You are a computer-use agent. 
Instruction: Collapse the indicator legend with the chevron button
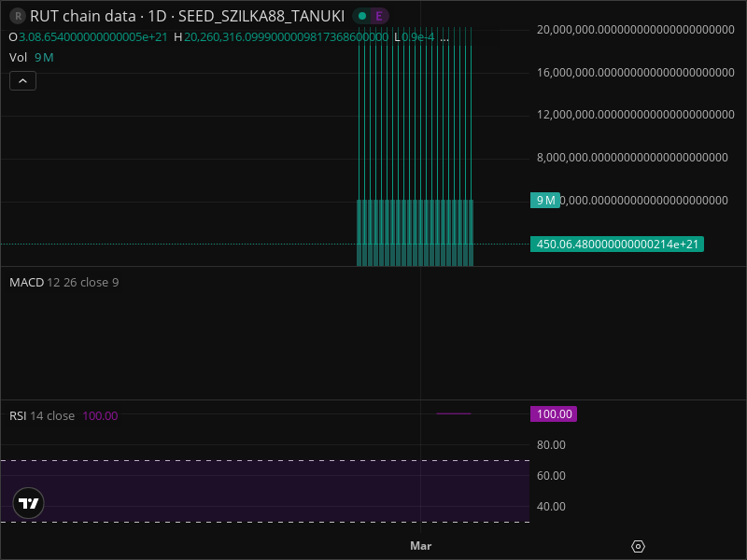point(22,81)
